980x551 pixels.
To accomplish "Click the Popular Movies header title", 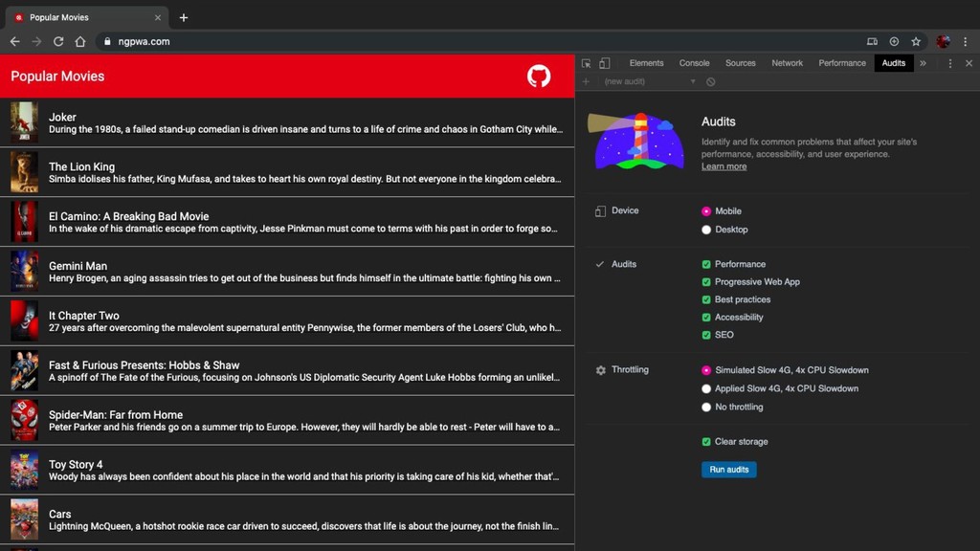I will tap(57, 77).
